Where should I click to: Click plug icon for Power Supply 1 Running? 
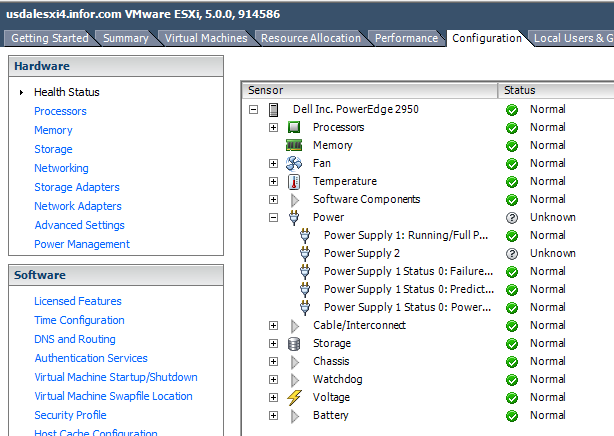pos(305,235)
